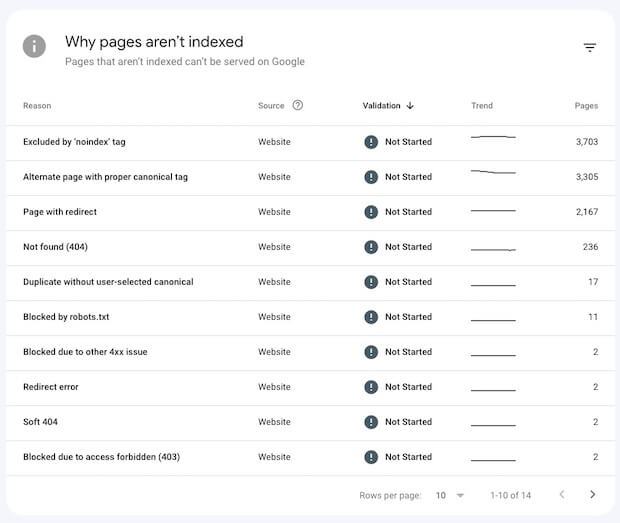Open Blocked due to access forbidden (403)

[101, 457]
